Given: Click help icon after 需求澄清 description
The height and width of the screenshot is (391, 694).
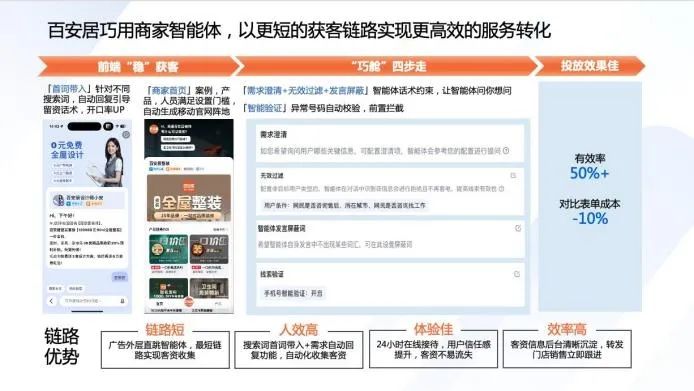Looking at the screenshot, I should tap(506, 151).
